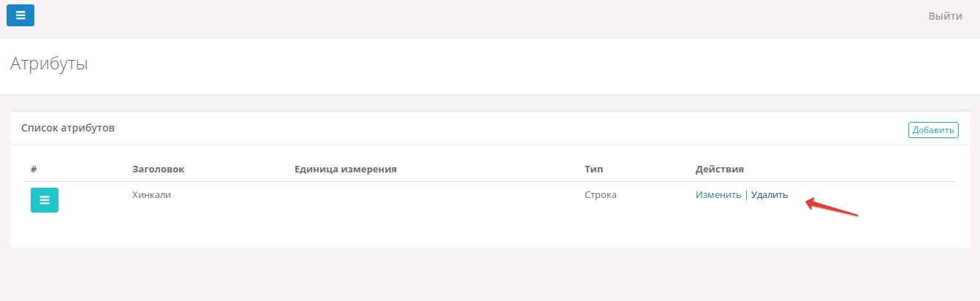This screenshot has width=980, height=301.
Task: Click the Список атрибутов panel title
Action: point(68,128)
